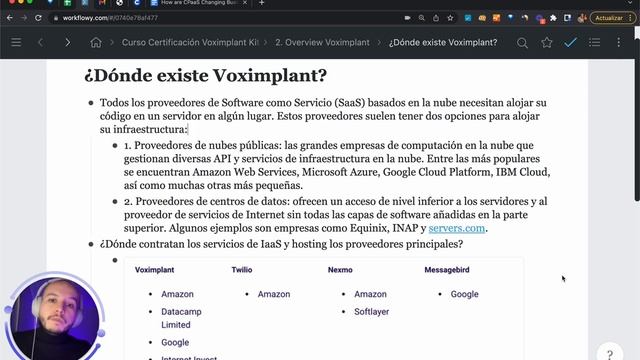Click the help question mark button
The image size is (640, 360).
(610, 354)
